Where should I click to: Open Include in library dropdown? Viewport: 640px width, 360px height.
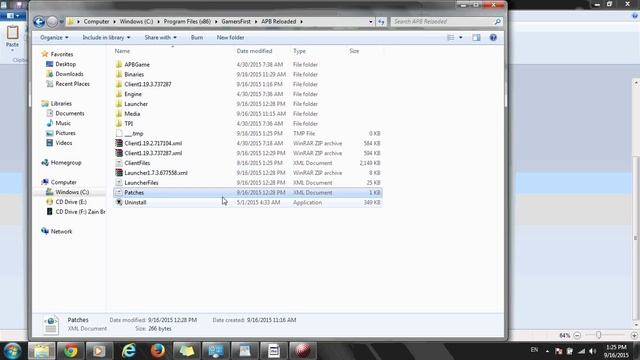point(106,38)
